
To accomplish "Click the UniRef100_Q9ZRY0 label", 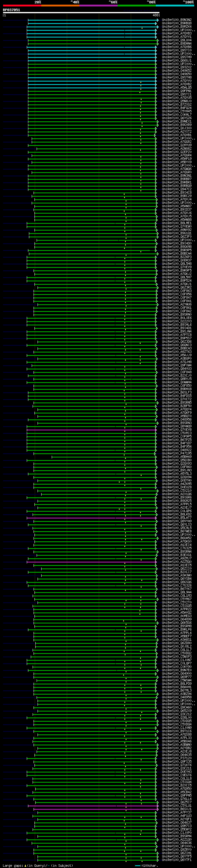I will [176, 850].
